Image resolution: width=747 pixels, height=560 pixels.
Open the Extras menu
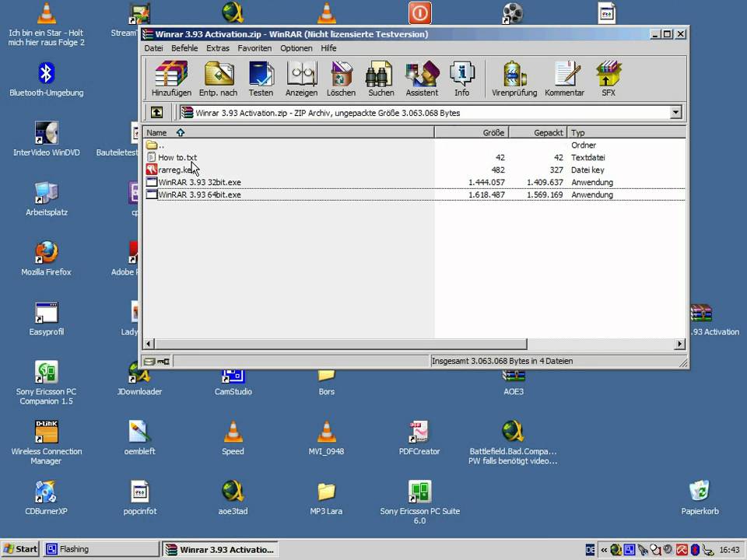218,48
